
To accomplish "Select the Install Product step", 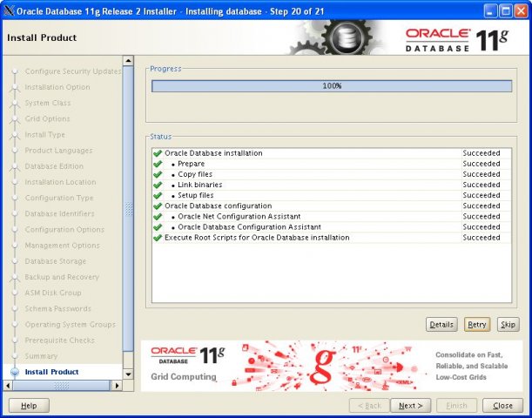I will (x=51, y=372).
